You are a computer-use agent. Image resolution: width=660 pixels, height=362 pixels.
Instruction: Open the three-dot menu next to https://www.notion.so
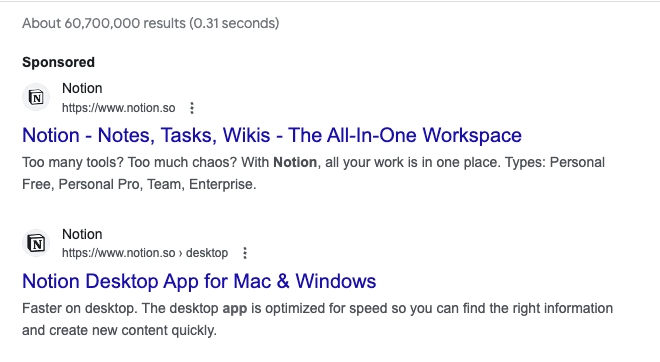click(x=192, y=108)
